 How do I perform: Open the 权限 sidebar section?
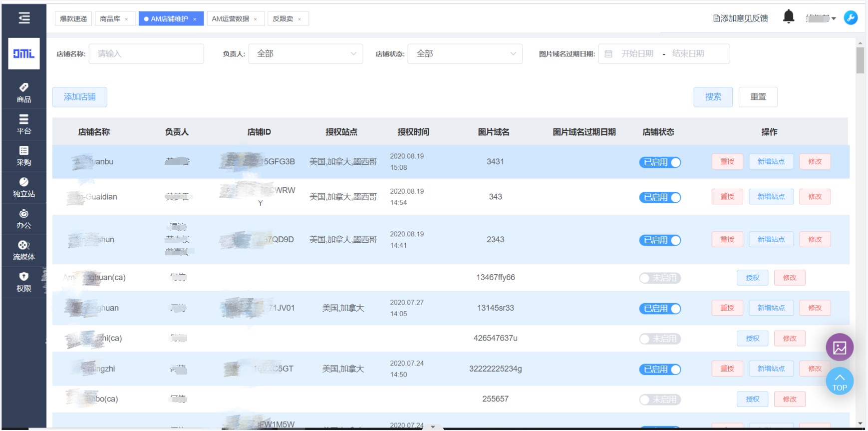pos(24,282)
